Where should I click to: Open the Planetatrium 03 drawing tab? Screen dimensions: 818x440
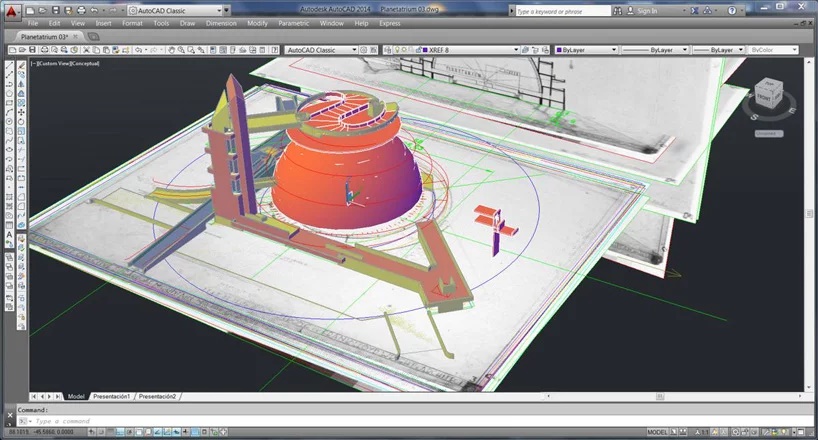click(x=44, y=36)
